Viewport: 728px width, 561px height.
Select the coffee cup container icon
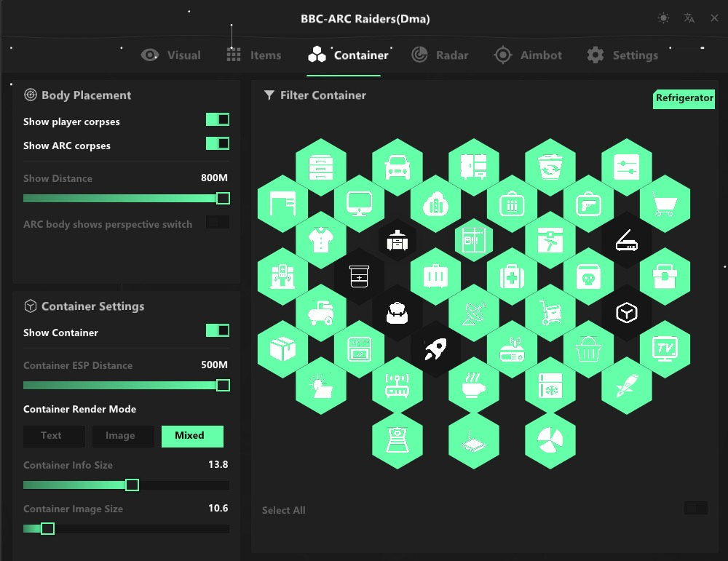pos(474,386)
